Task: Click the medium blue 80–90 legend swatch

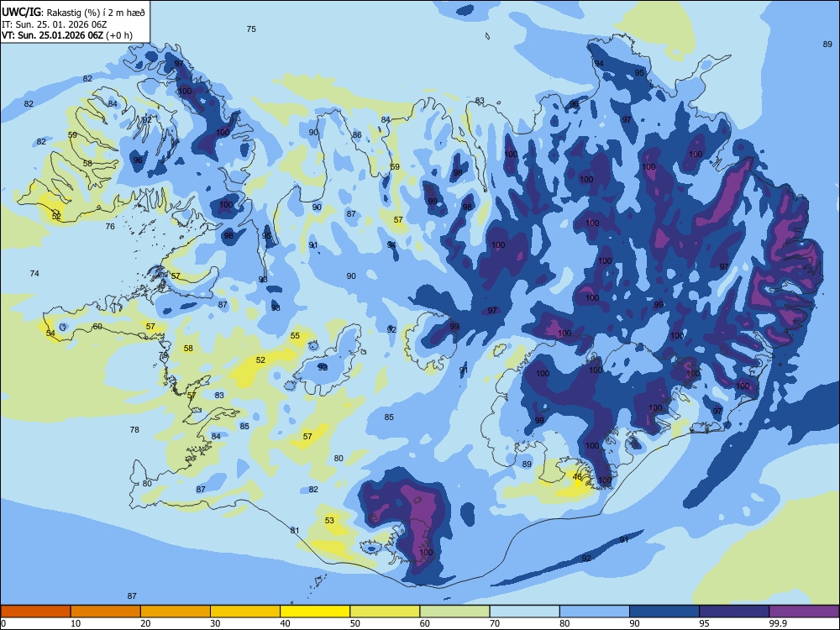Action: pyautogui.click(x=595, y=612)
